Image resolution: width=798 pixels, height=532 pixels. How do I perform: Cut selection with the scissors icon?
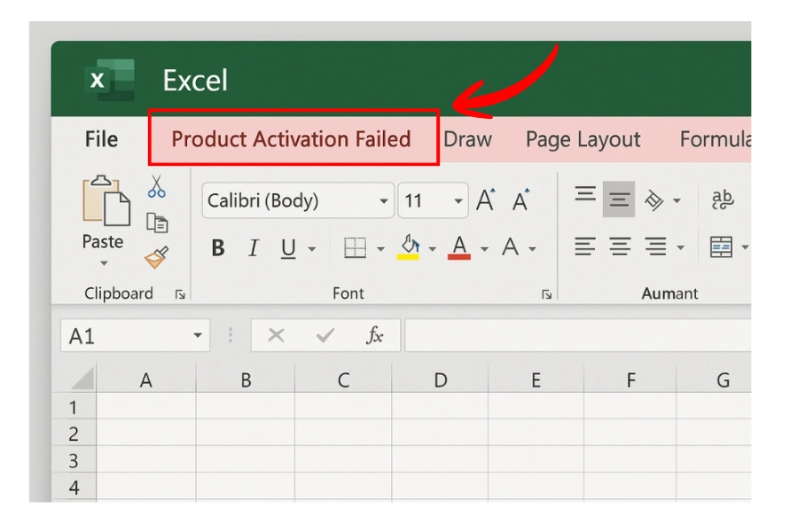point(156,186)
